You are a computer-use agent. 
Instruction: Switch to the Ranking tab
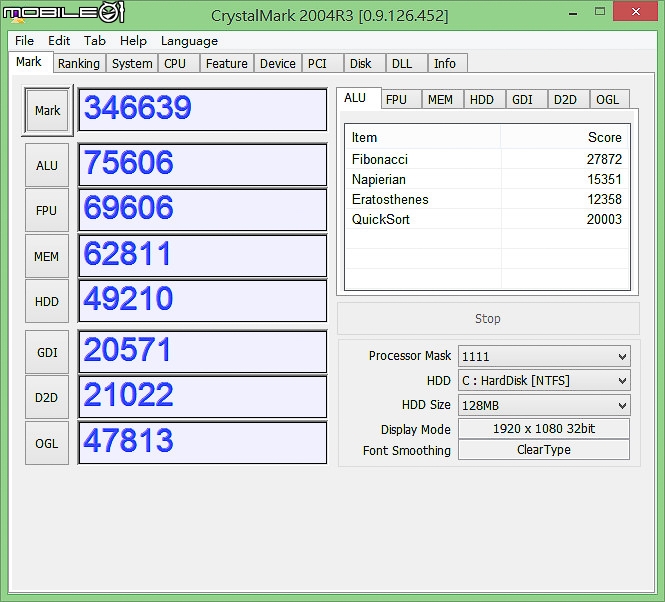pos(79,63)
